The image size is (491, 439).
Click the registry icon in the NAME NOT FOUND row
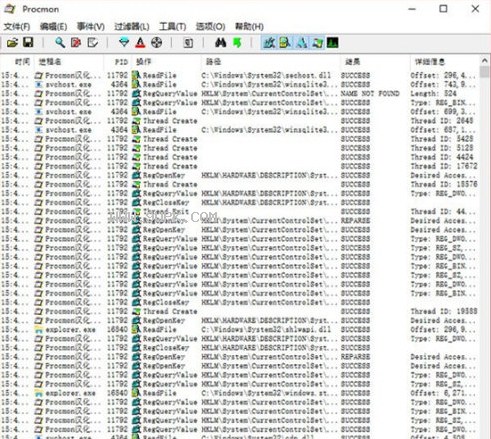pos(136,93)
